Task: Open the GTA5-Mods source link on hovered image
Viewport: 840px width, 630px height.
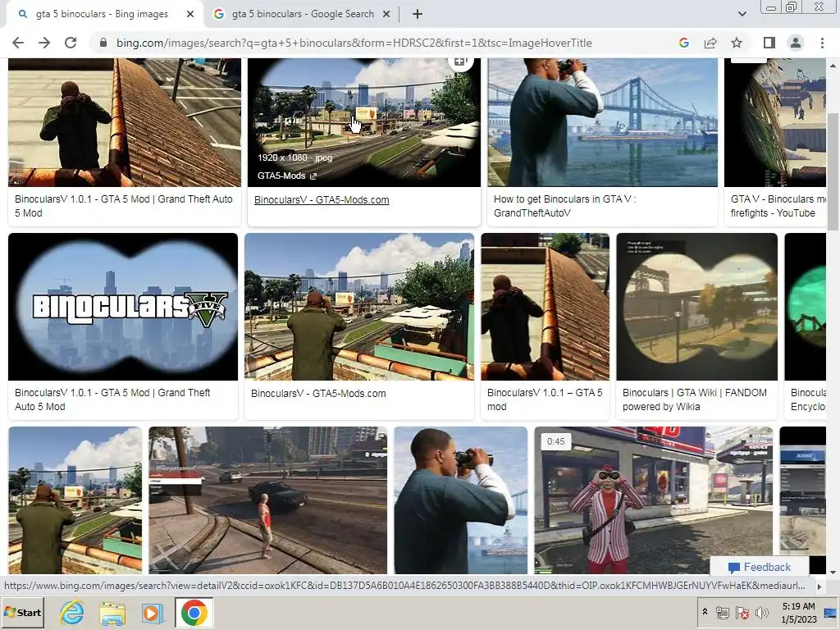Action: click(x=286, y=176)
